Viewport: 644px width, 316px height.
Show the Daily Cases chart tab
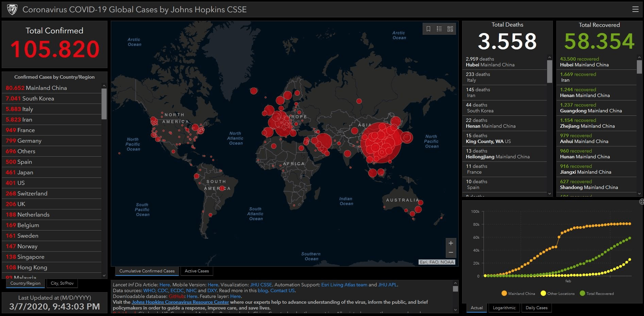click(537, 308)
